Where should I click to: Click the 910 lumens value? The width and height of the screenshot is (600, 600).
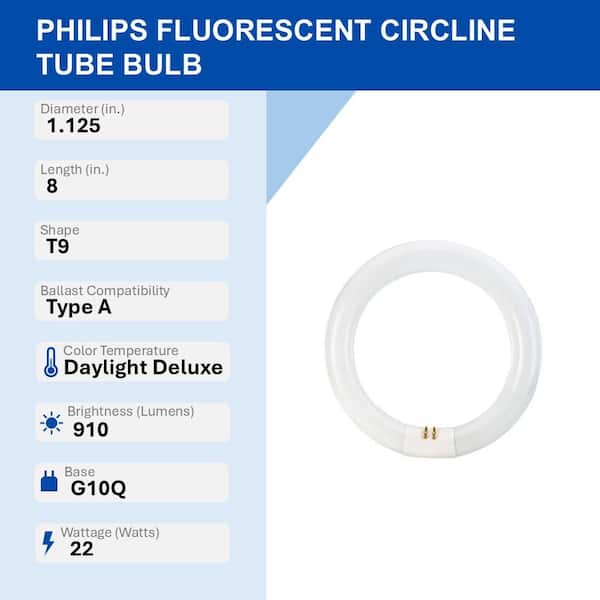[x=90, y=430]
